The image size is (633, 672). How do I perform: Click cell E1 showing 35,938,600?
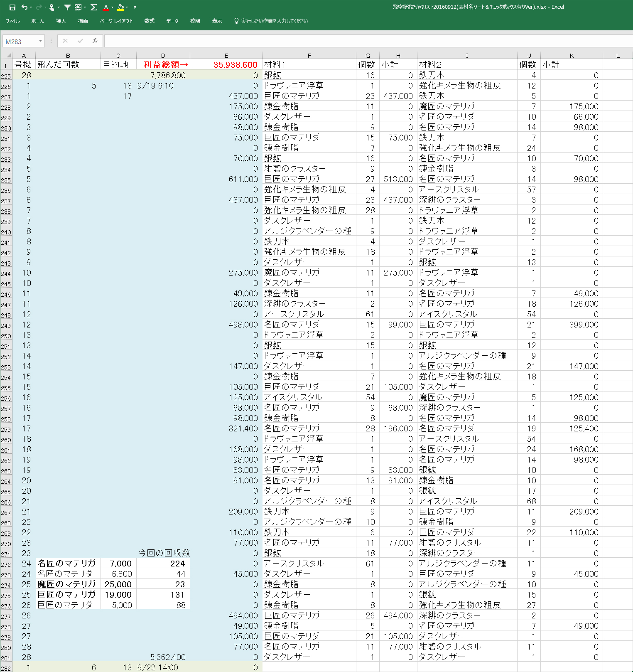[x=226, y=64]
